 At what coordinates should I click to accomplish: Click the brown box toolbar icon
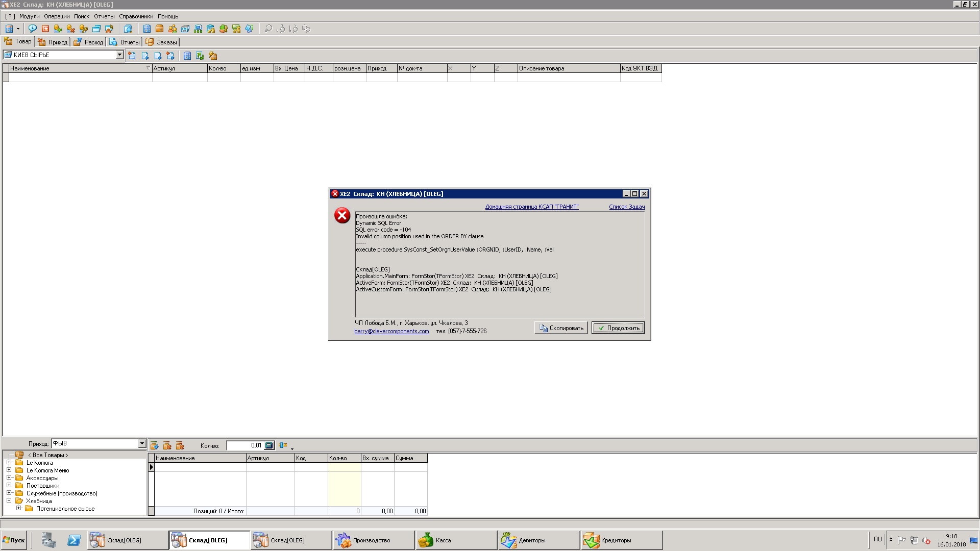click(159, 29)
